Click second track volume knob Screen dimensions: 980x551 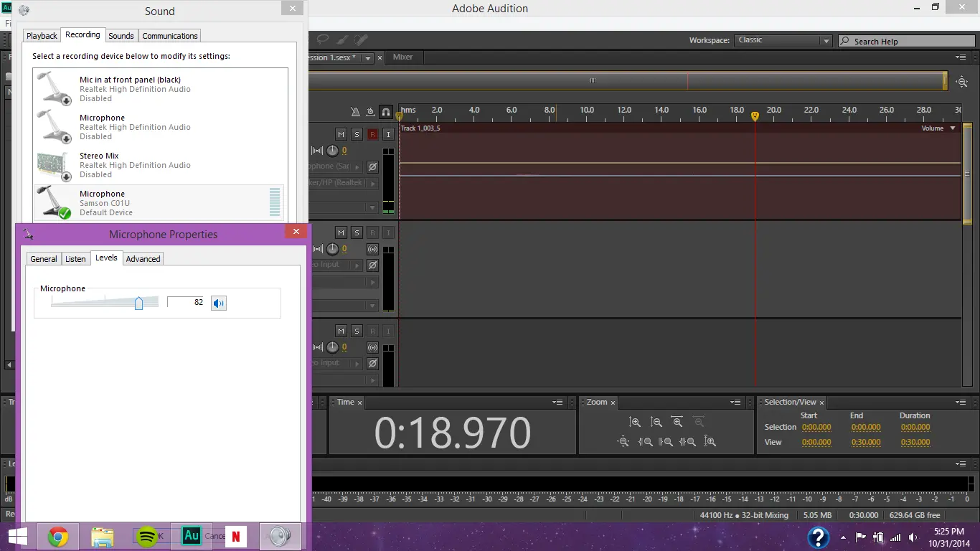332,249
